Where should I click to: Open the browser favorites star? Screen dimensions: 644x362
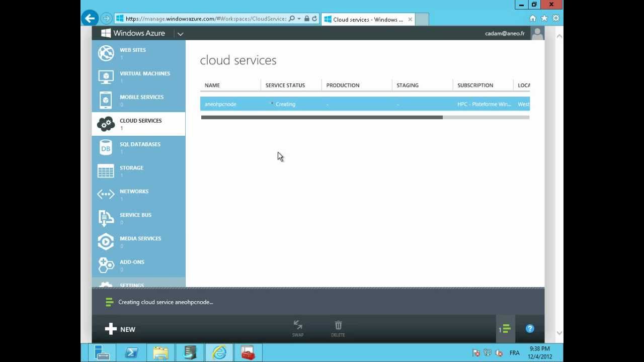pos(544,18)
